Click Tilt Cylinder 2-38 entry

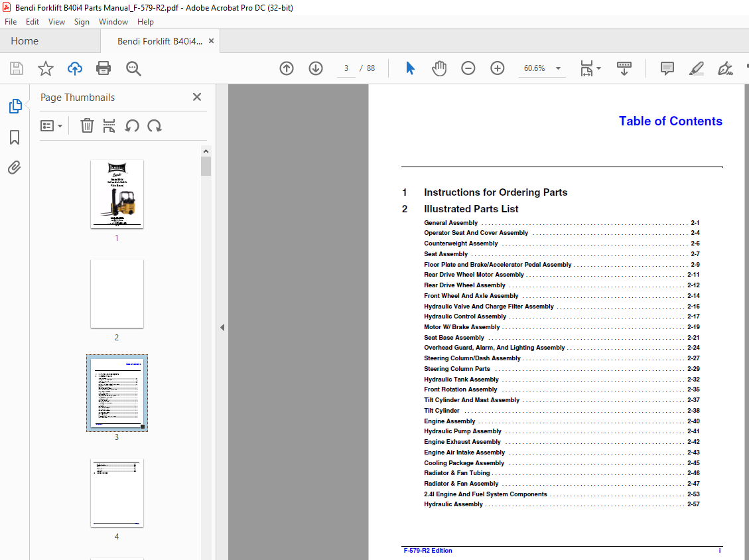click(x=562, y=411)
